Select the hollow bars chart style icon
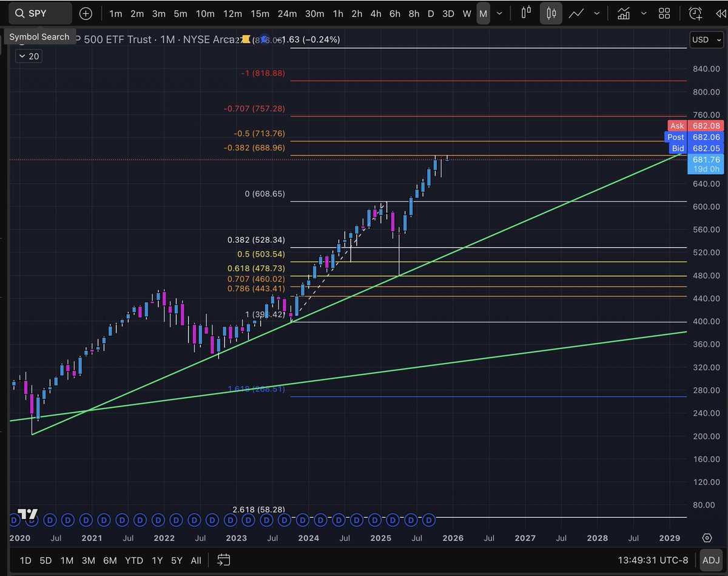Screen dimensions: 728x576 click(x=526, y=13)
